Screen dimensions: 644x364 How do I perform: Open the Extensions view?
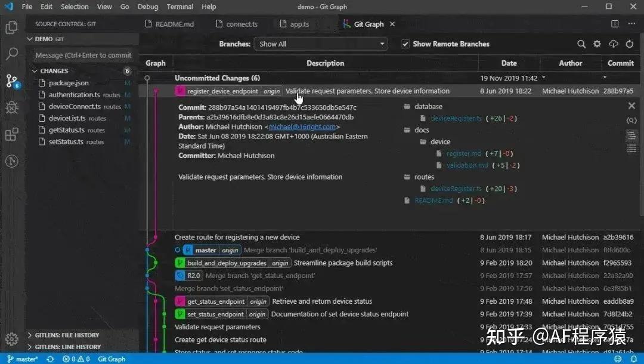click(x=12, y=134)
